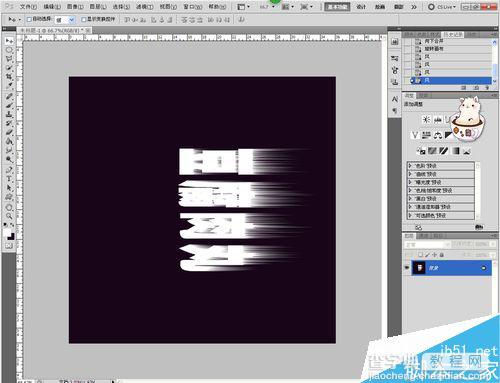Select the Pen tool
The height and width of the screenshot is (383, 500).
[x=9, y=170]
